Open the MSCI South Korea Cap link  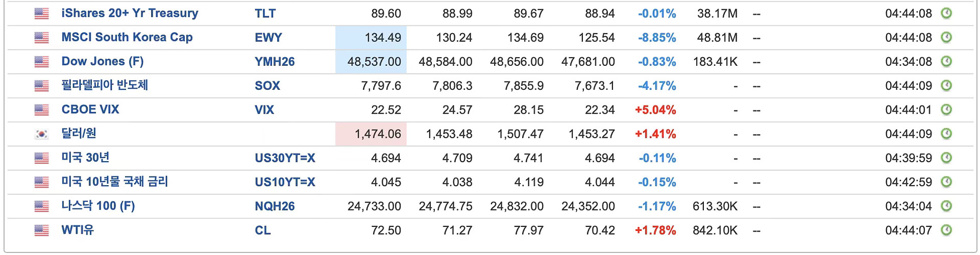[x=127, y=37]
